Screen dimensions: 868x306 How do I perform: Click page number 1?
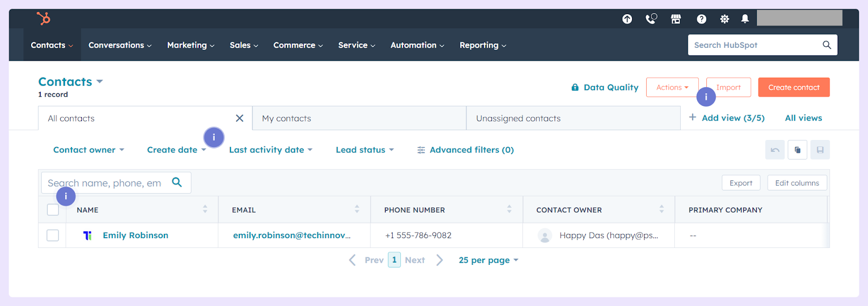394,260
